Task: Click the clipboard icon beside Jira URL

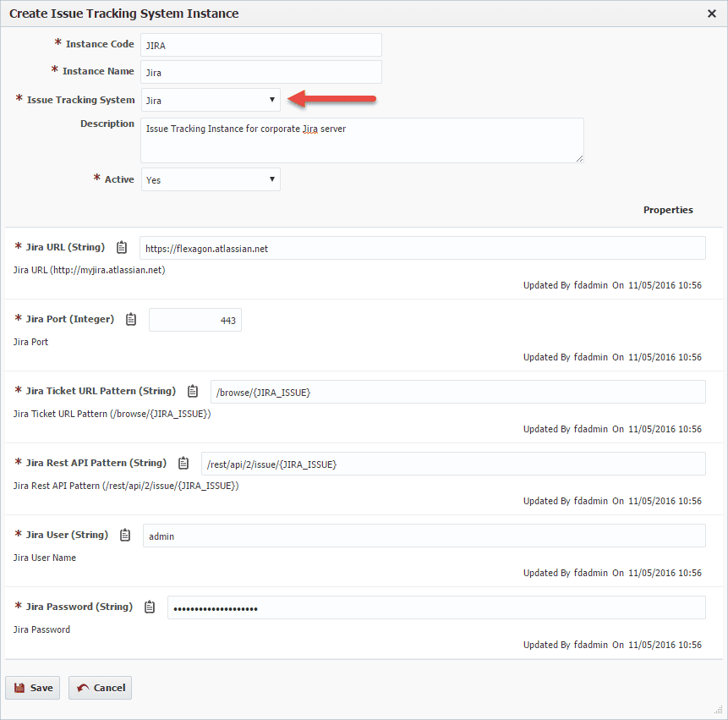Action: (122, 247)
